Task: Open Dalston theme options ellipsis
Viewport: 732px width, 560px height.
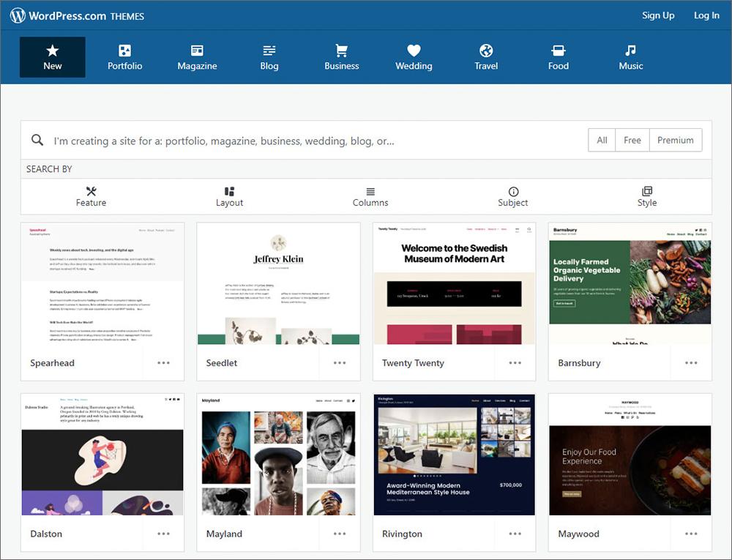Action: click(x=163, y=534)
